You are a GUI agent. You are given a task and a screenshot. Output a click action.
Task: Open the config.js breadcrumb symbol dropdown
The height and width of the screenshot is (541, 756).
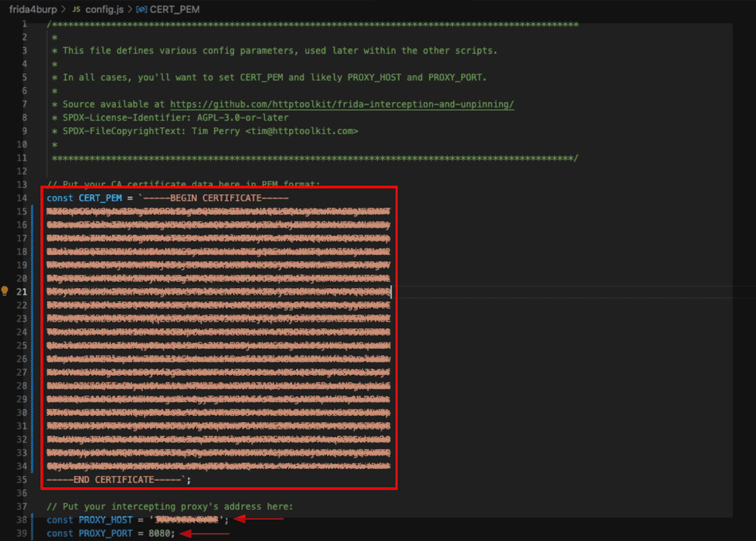pyautogui.click(x=105, y=9)
